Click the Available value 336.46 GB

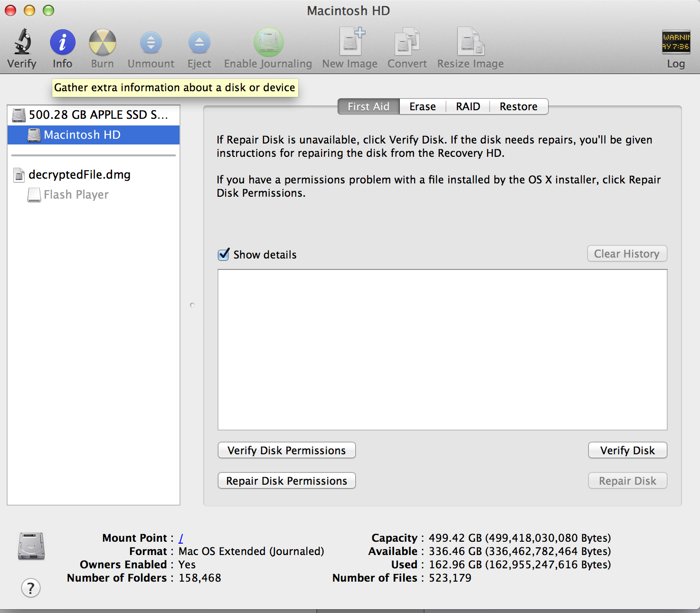tap(520, 551)
